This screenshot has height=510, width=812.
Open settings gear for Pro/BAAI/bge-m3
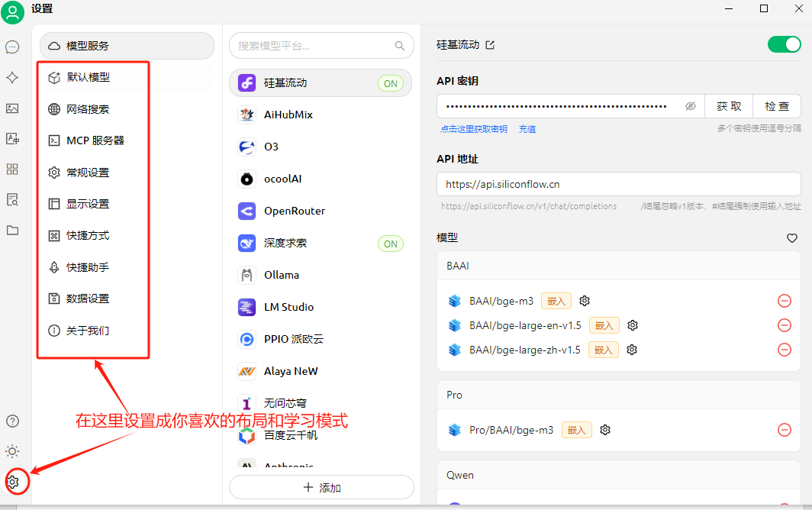604,430
